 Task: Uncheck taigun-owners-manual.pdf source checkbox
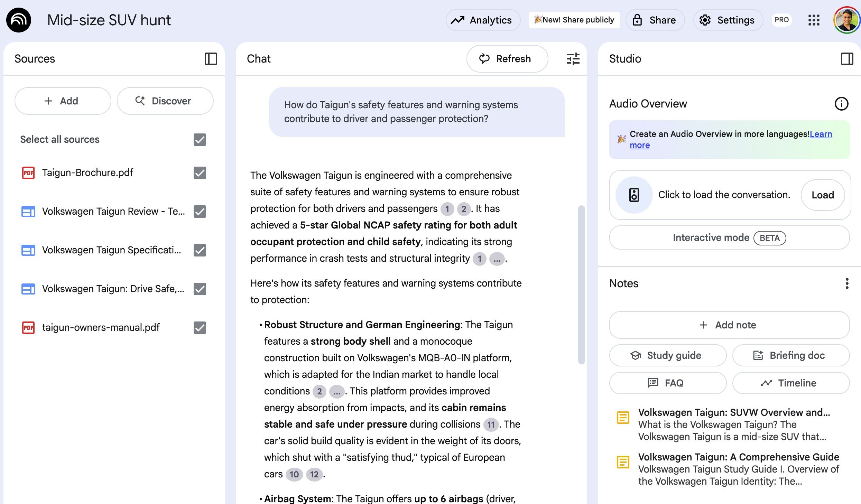pos(200,327)
